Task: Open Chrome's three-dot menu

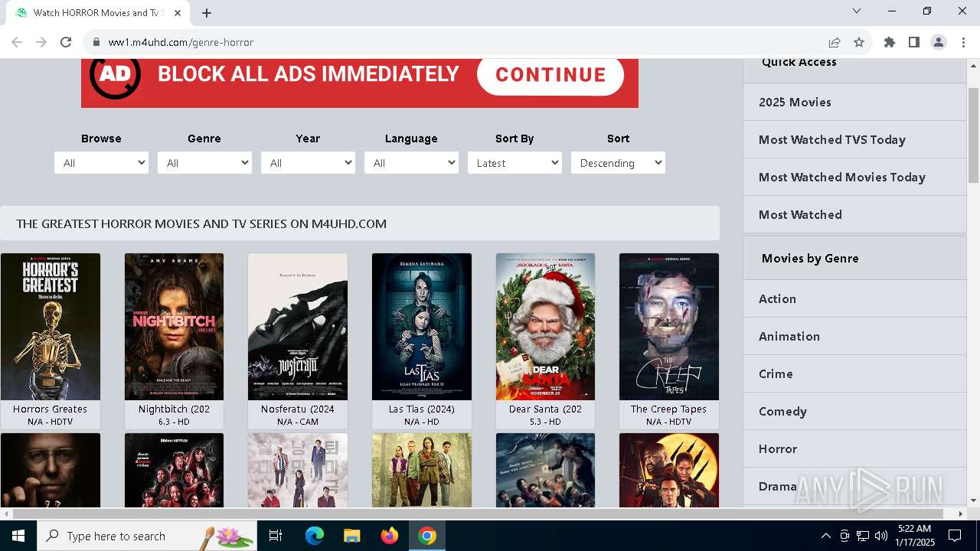Action: pyautogui.click(x=963, y=42)
